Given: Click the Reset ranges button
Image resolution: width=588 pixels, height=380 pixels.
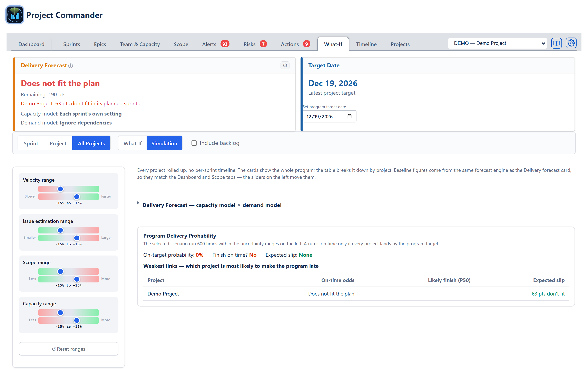Looking at the screenshot, I should click(x=69, y=349).
